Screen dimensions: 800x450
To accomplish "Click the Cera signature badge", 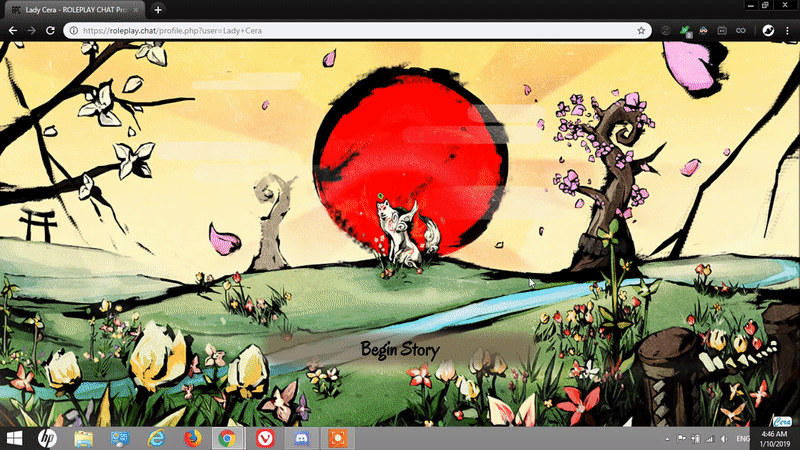I will (x=781, y=421).
